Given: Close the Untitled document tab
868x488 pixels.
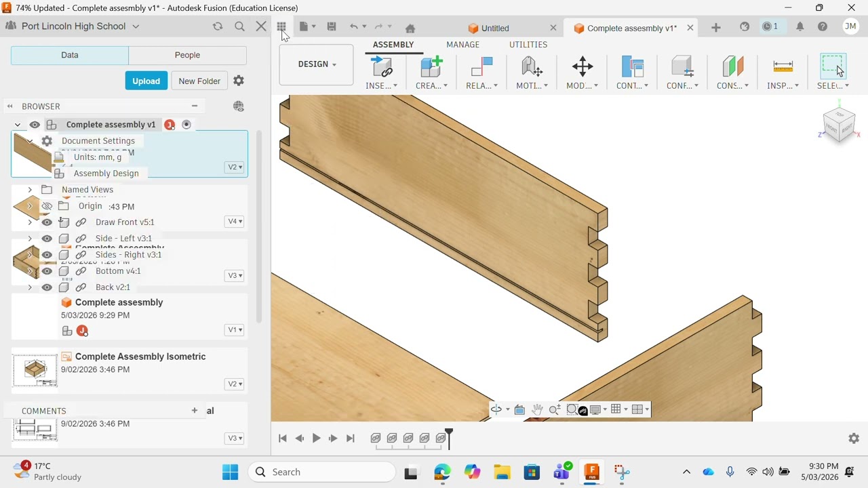Looking at the screenshot, I should 553,28.
